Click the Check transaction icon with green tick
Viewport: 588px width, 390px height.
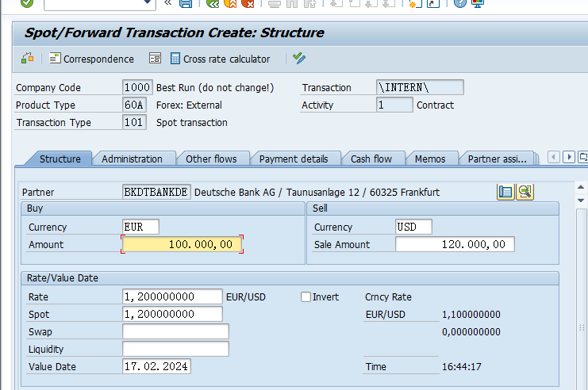(299, 59)
